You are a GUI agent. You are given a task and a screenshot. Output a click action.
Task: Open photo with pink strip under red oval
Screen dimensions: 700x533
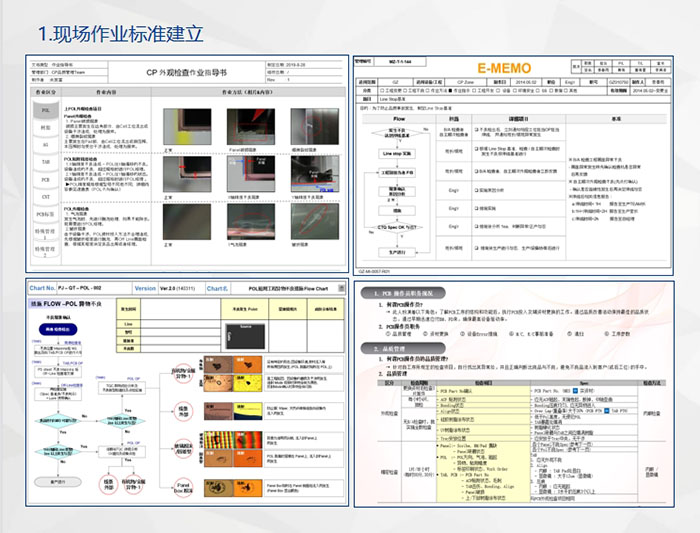251,221
